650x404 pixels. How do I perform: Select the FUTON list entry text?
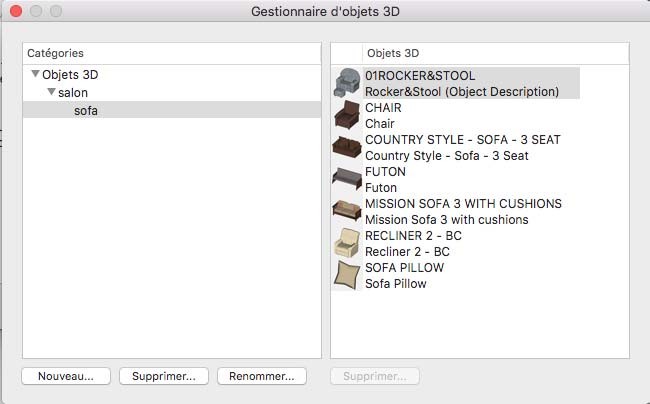(x=386, y=172)
